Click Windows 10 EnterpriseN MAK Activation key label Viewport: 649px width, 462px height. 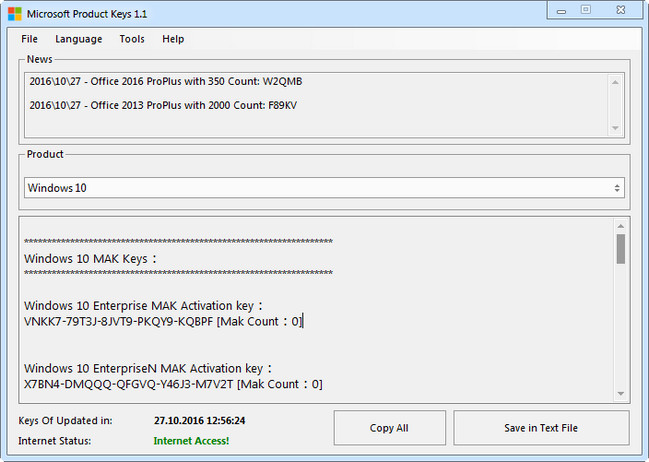pyautogui.click(x=148, y=369)
